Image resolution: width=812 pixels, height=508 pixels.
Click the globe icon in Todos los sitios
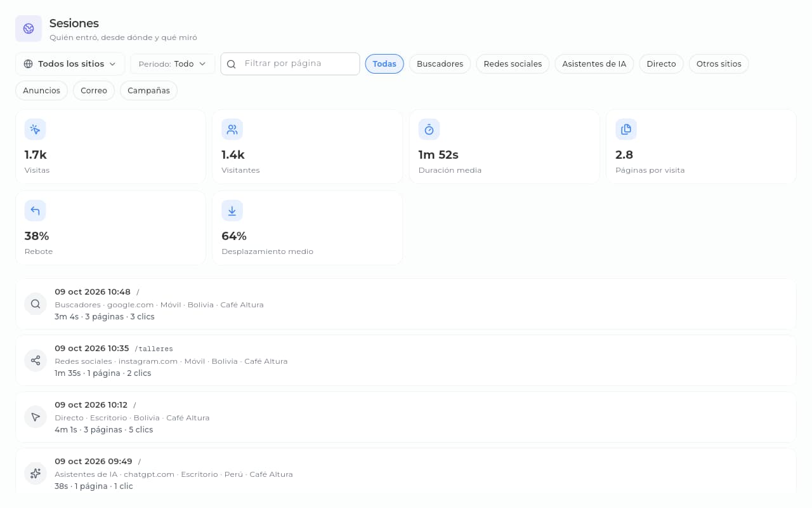pos(29,64)
